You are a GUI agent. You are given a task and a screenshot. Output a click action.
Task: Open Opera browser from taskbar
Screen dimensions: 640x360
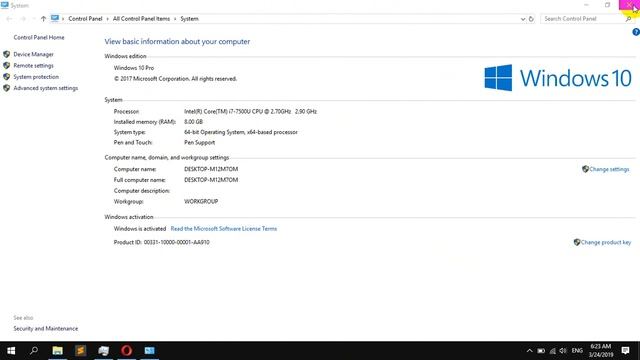(x=127, y=351)
